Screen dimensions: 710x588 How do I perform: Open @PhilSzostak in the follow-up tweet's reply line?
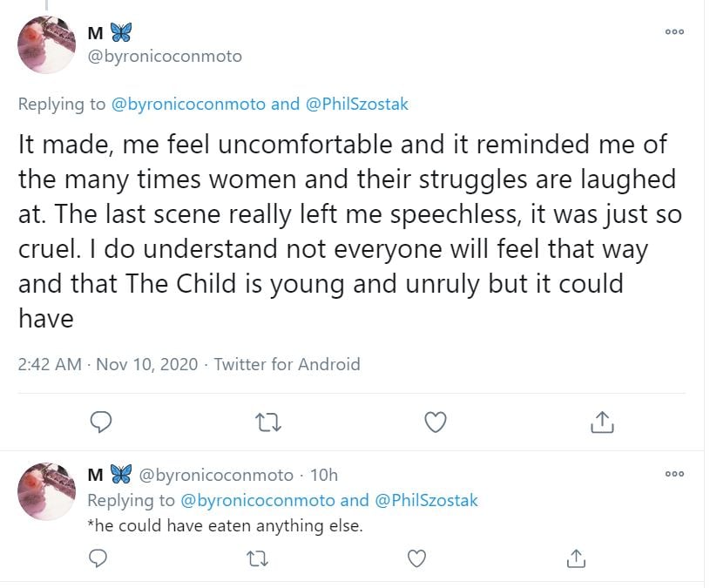426,501
